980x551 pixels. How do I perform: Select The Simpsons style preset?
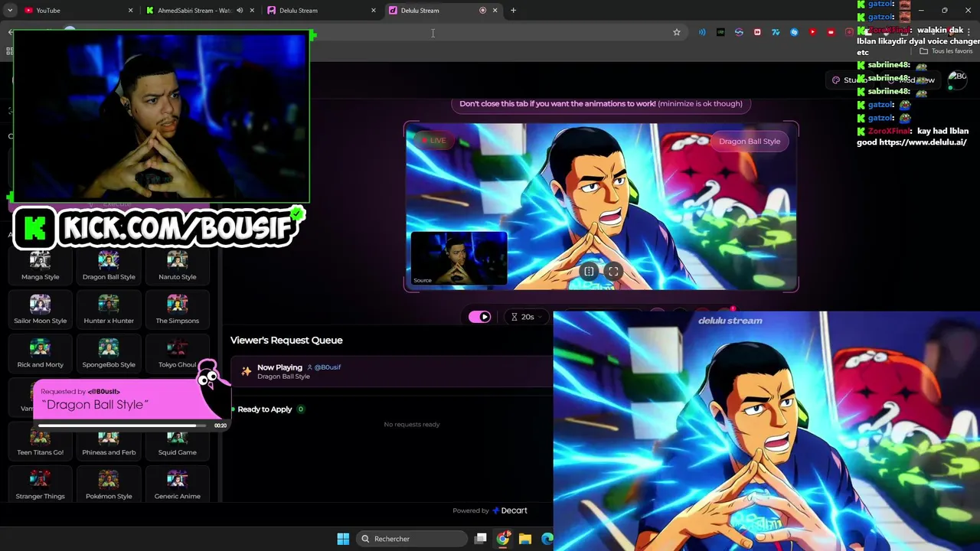click(x=178, y=311)
